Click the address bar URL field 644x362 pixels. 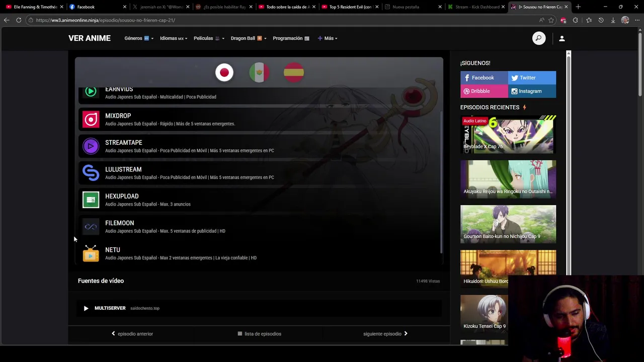tap(282, 20)
